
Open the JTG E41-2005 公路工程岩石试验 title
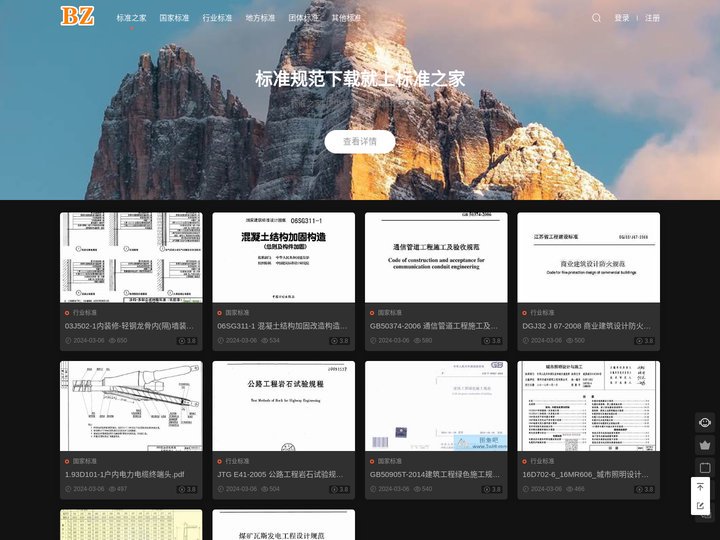pyautogui.click(x=280, y=474)
